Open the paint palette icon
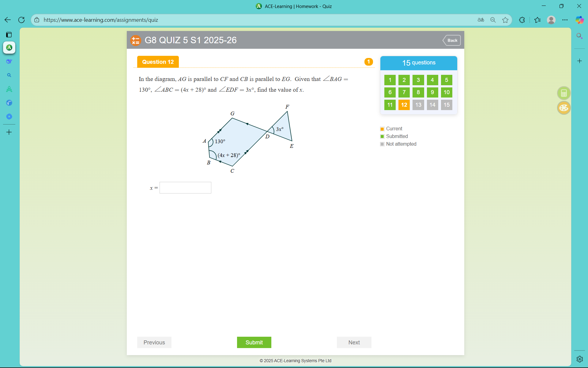The image size is (588, 368). (x=563, y=108)
